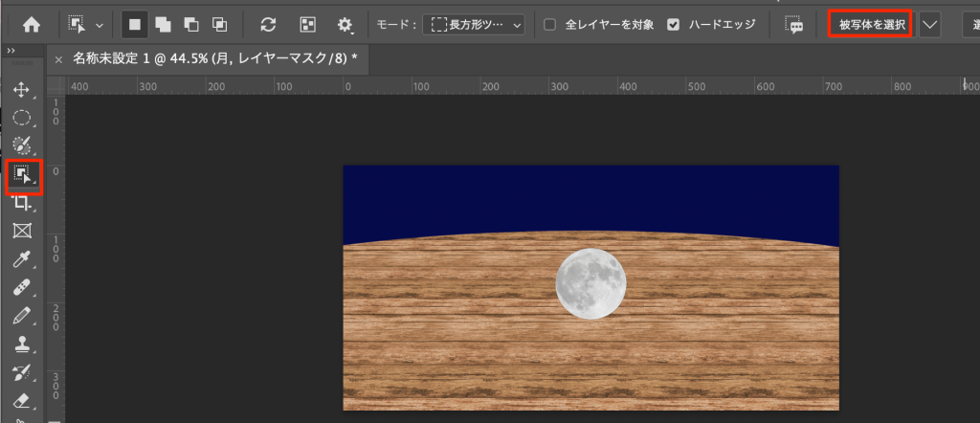The image size is (980, 423).
Task: Select the Eyedropper tool
Action: pos(22,259)
